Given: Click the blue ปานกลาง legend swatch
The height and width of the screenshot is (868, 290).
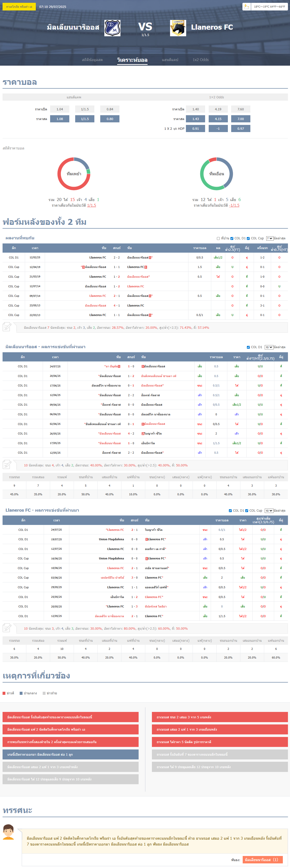Looking at the screenshot, I should coord(21,693).
